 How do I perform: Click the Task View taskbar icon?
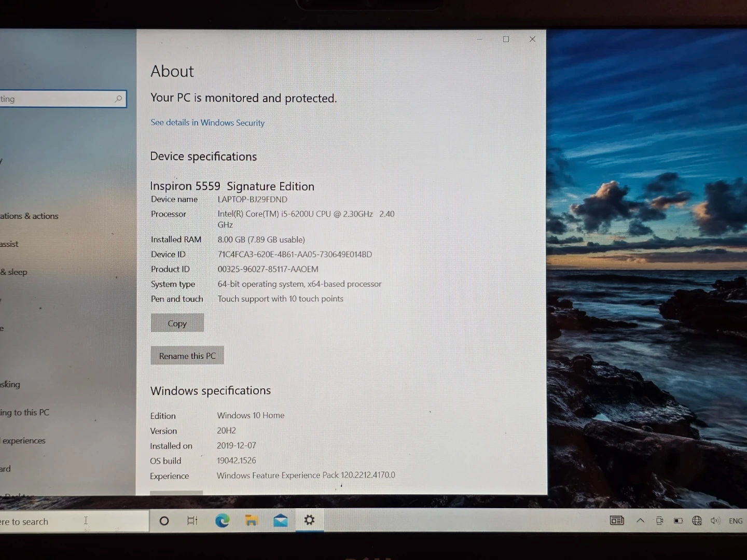[192, 521]
